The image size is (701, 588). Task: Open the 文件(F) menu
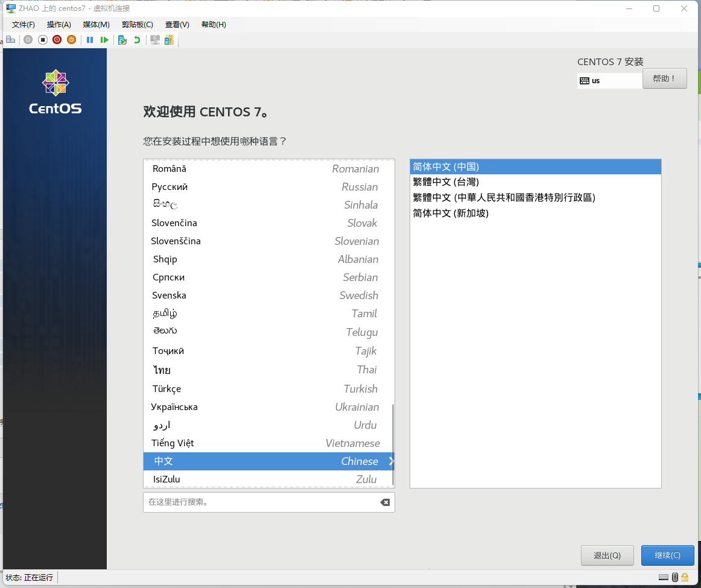24,25
